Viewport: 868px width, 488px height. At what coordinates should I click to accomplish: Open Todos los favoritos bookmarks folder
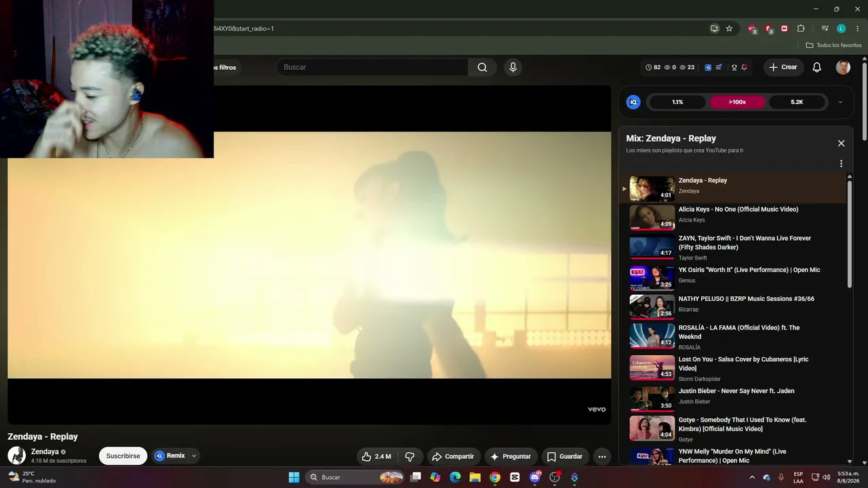tap(833, 45)
